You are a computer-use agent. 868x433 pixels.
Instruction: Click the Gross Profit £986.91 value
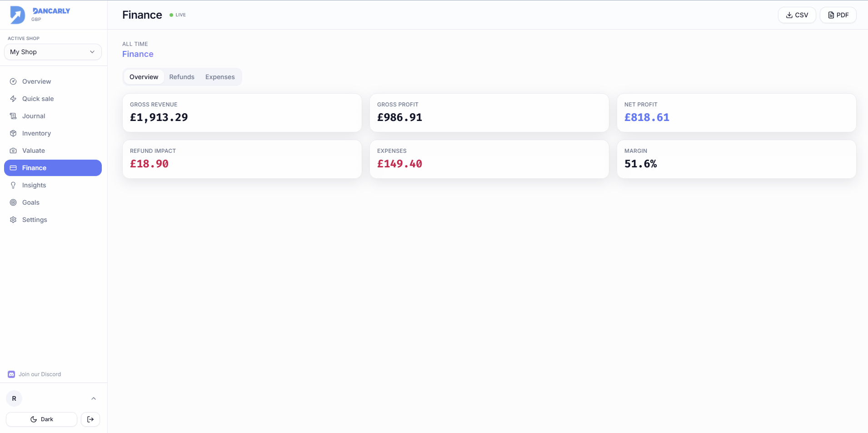399,117
